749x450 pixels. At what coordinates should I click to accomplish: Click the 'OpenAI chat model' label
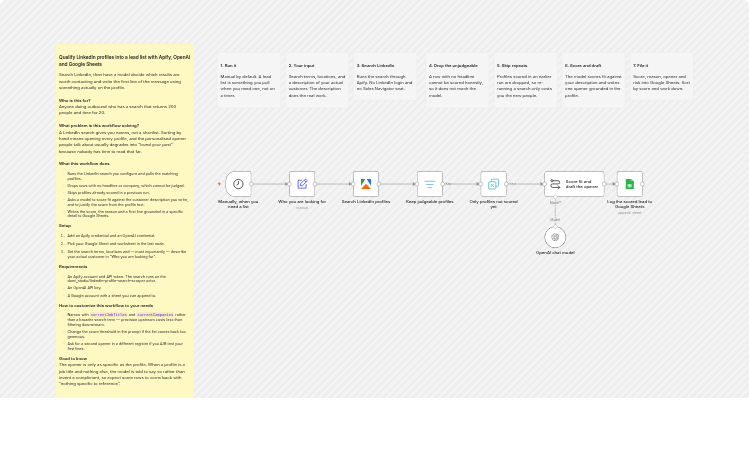tap(555, 253)
